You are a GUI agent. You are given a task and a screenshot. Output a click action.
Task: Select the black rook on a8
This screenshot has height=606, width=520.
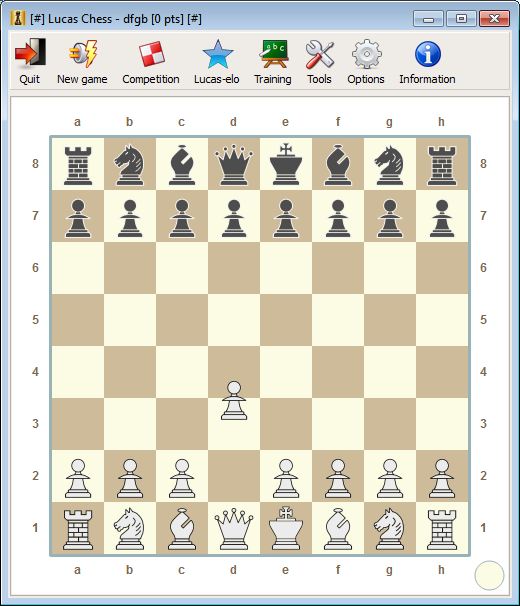coord(78,164)
